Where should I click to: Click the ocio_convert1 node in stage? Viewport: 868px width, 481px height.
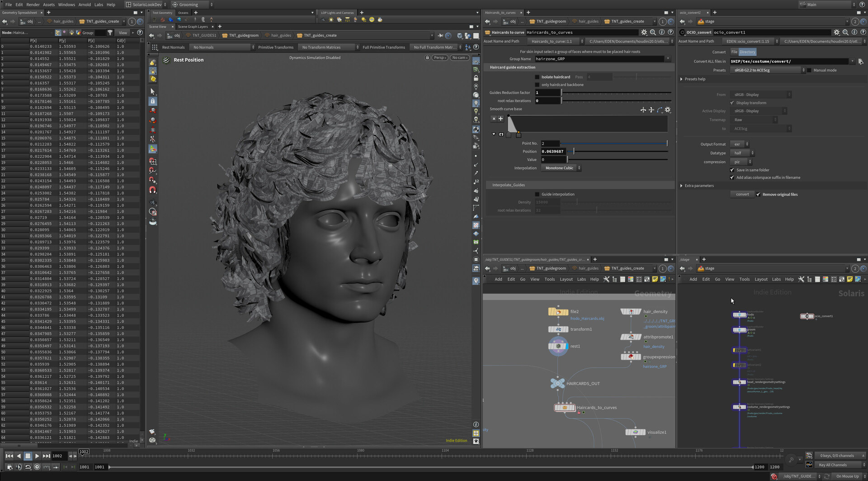[807, 316]
